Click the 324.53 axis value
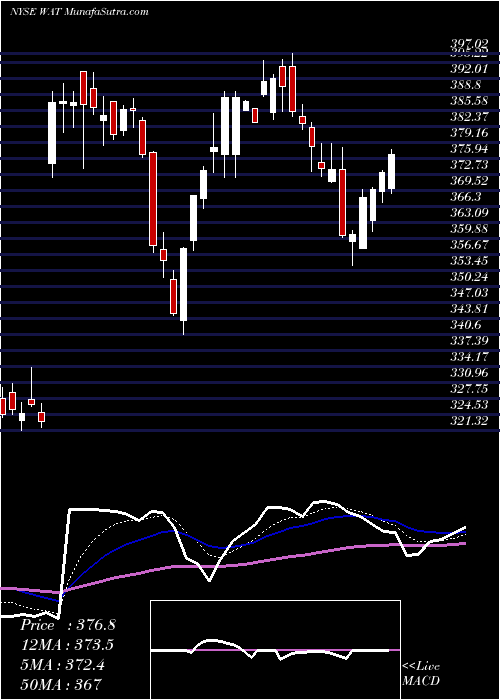Screen dimensions: 500x700 467,405
